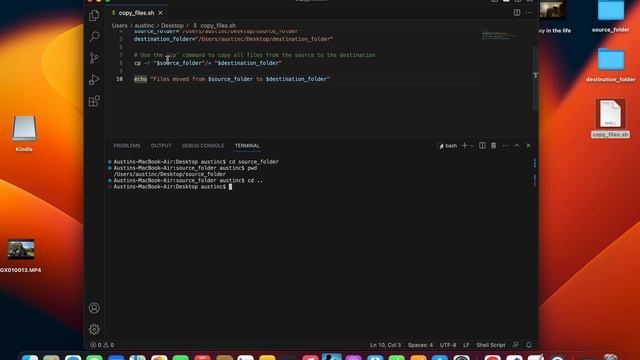Click the cp -r command line

point(208,63)
